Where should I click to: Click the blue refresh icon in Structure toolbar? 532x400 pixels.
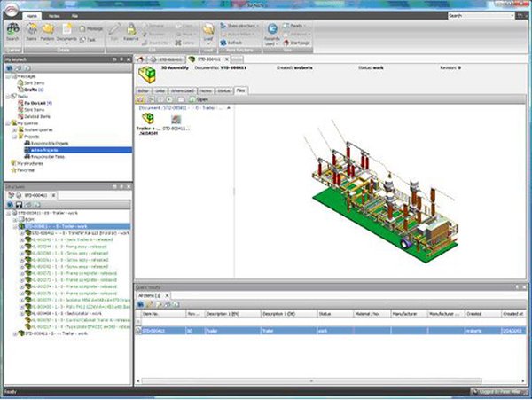pos(10,205)
